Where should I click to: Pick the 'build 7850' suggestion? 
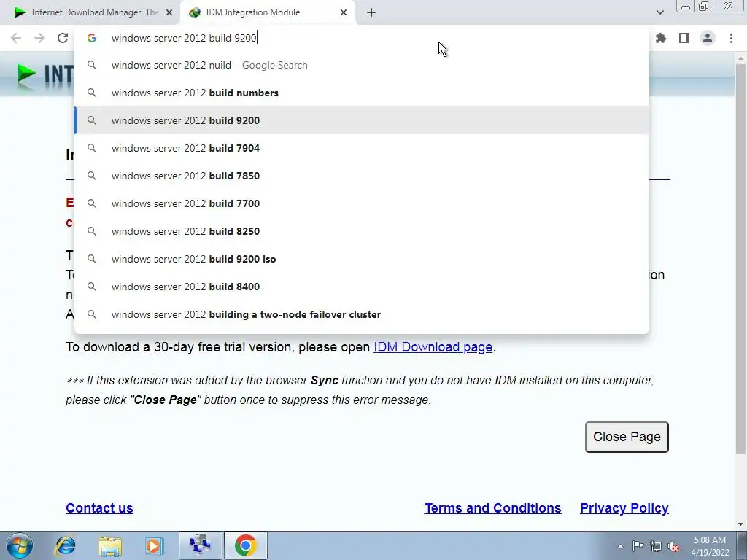(x=362, y=176)
